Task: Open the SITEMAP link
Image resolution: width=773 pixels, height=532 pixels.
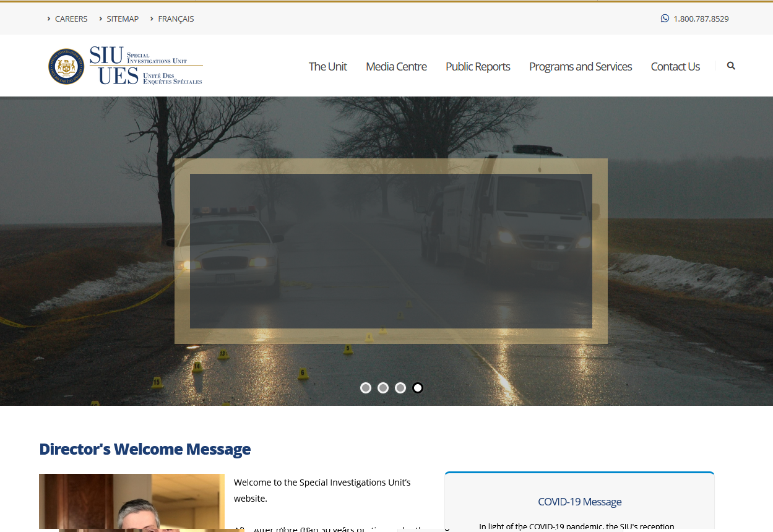Action: pyautogui.click(x=123, y=19)
